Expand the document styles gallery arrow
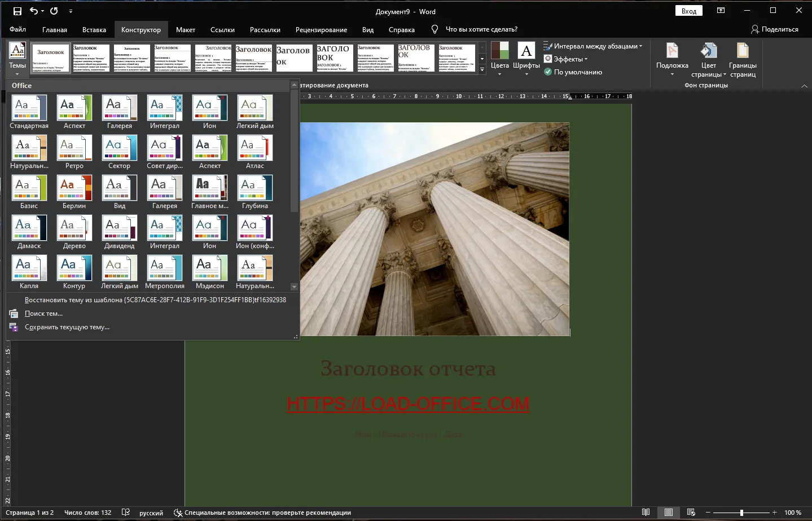Image resolution: width=812 pixels, height=521 pixels. click(482, 69)
